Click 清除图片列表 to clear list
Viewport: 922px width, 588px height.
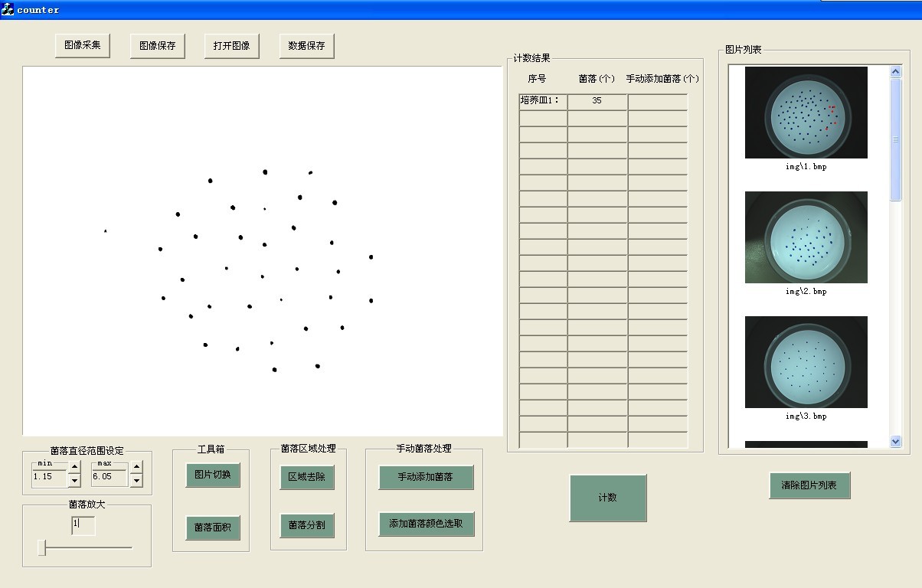809,485
